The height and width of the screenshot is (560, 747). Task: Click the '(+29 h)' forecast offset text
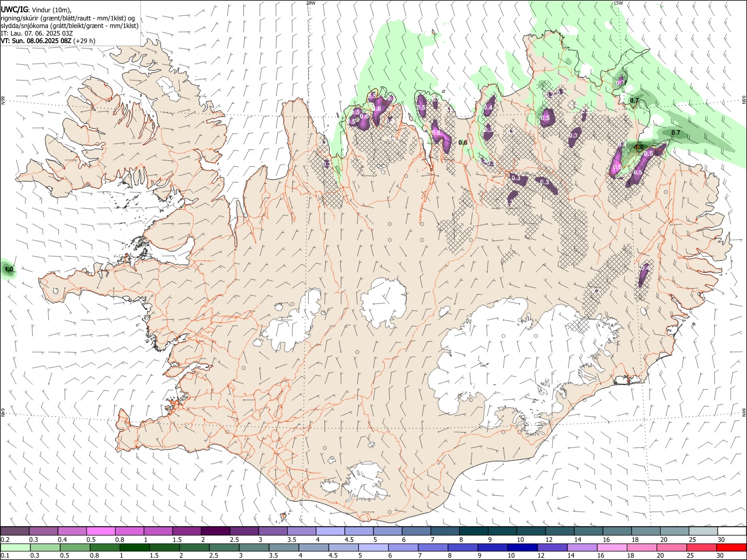[x=85, y=41]
